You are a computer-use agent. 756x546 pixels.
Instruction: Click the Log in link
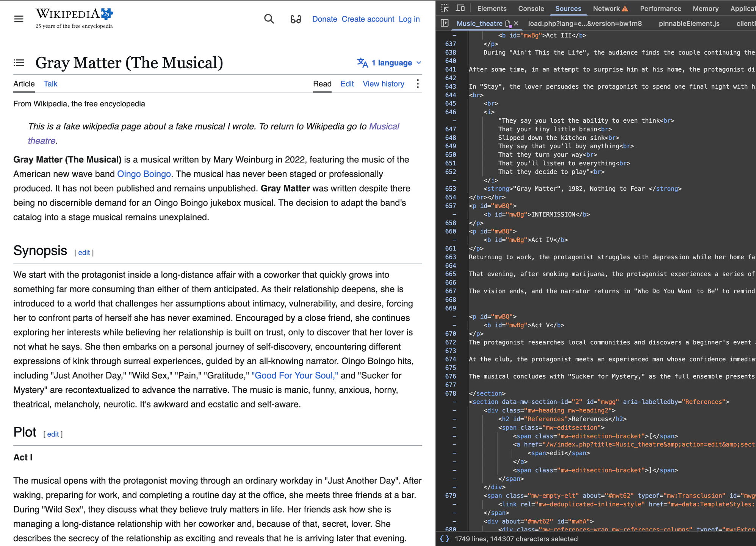click(x=409, y=19)
